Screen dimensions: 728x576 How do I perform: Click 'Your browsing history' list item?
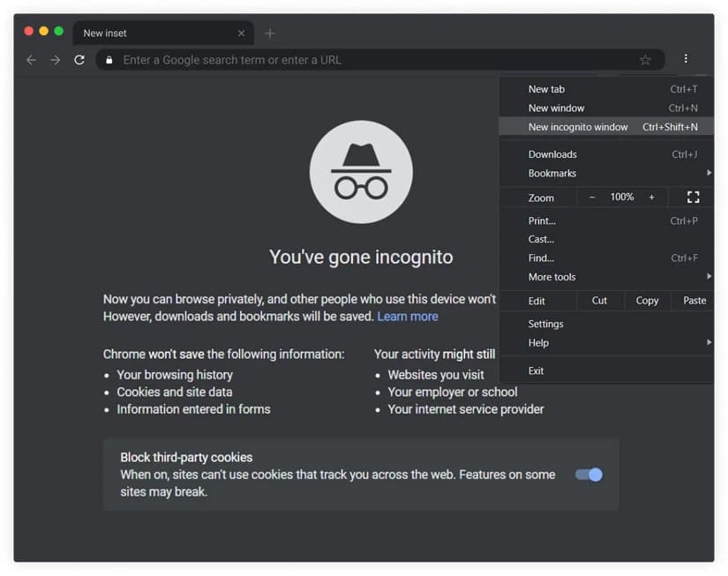175,375
